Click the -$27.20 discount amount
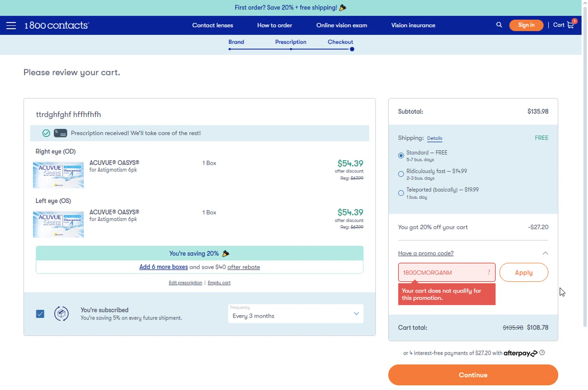Viewport: 588px width, 390px height. [538, 227]
